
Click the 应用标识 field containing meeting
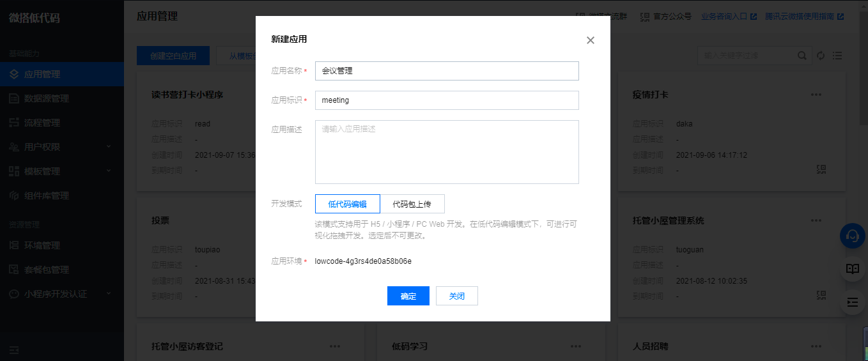coord(447,100)
